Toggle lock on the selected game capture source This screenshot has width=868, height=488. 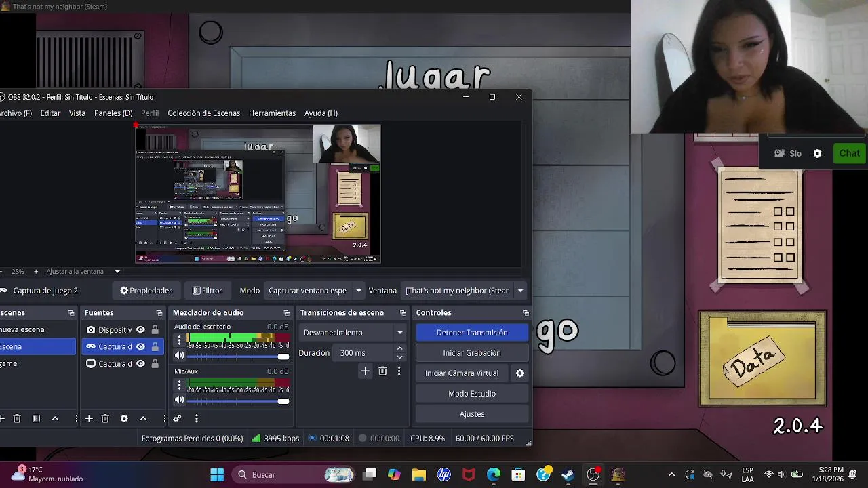pos(155,347)
